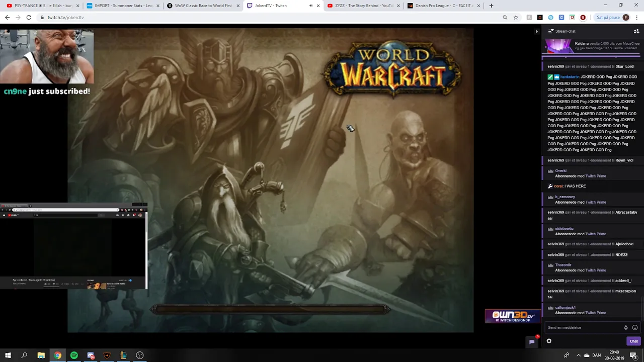
Task: Click Twitch Prime link under sidebewbz
Action: click(595, 234)
